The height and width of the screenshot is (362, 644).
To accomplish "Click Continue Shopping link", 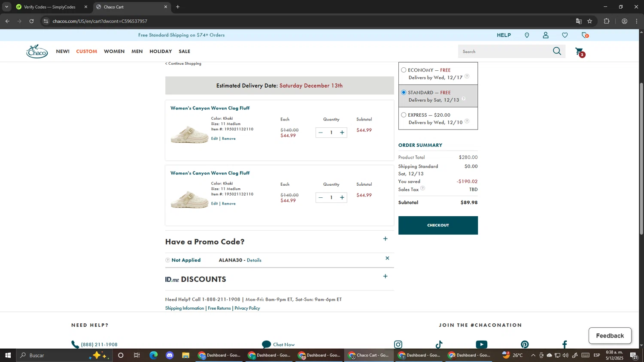I will [183, 63].
